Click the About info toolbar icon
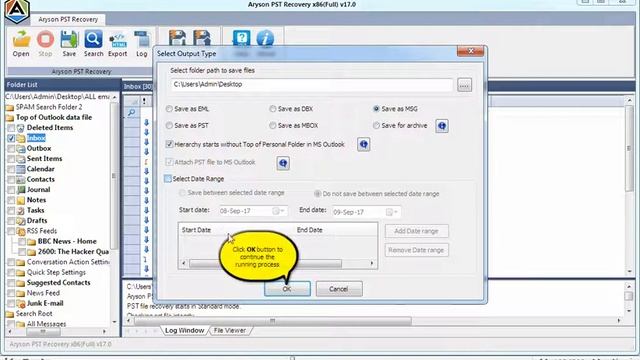The image size is (640, 360). (x=265, y=39)
